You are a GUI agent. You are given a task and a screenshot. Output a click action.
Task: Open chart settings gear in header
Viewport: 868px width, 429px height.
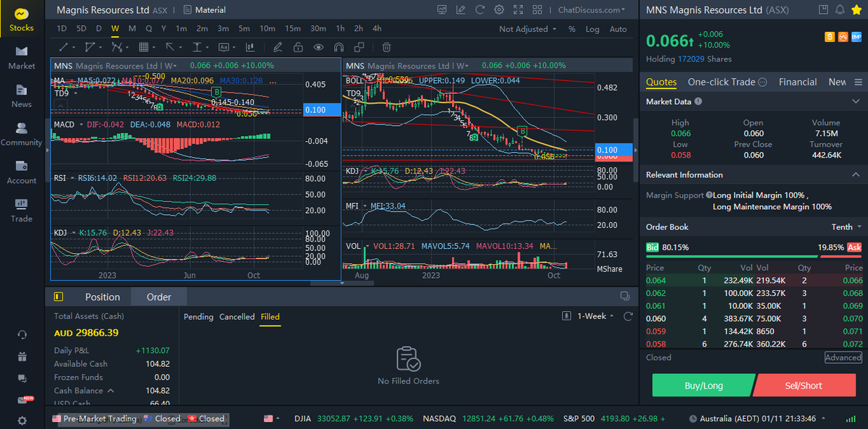tap(499, 9)
